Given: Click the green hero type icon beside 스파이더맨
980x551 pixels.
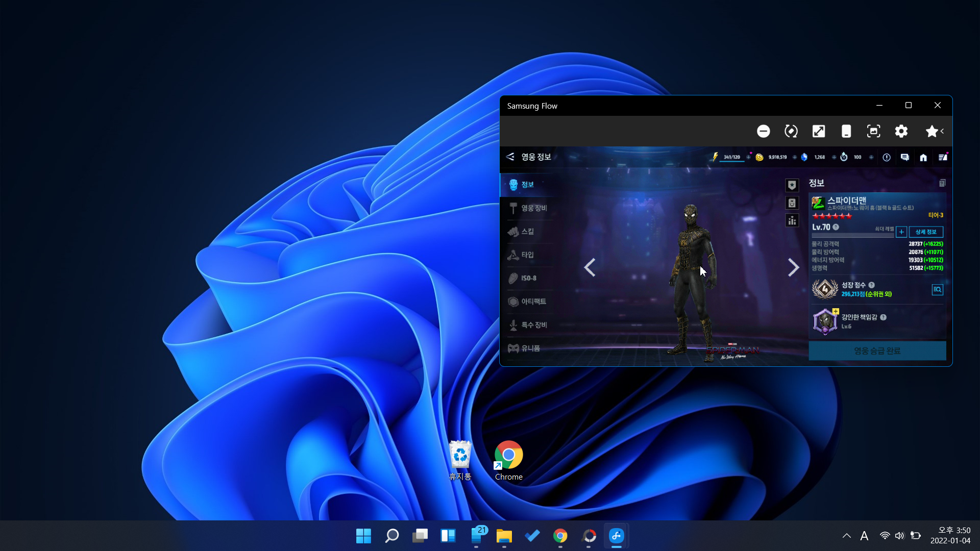Looking at the screenshot, I should [x=818, y=203].
